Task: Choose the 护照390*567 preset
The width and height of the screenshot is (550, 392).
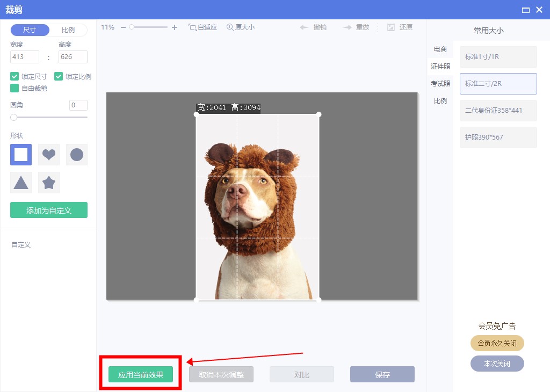Action: (498, 137)
